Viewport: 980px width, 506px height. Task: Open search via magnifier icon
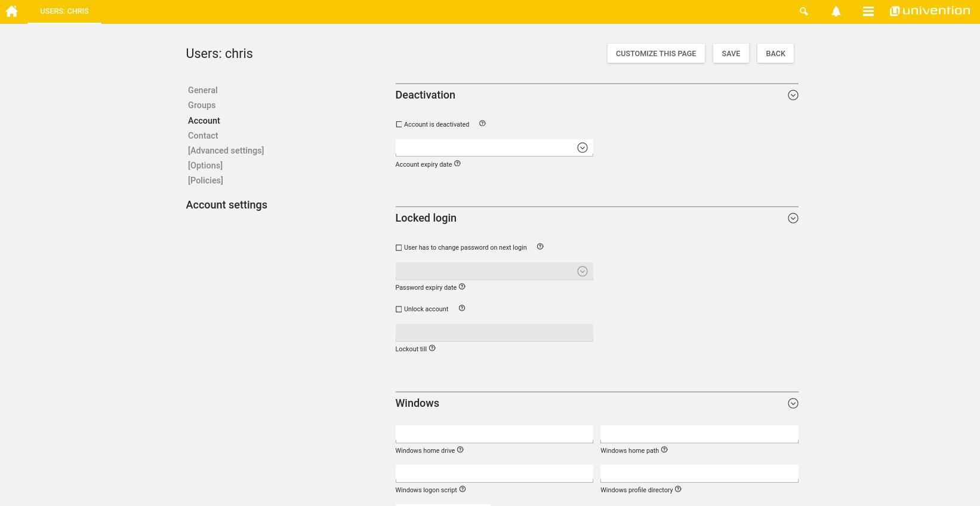coord(803,11)
